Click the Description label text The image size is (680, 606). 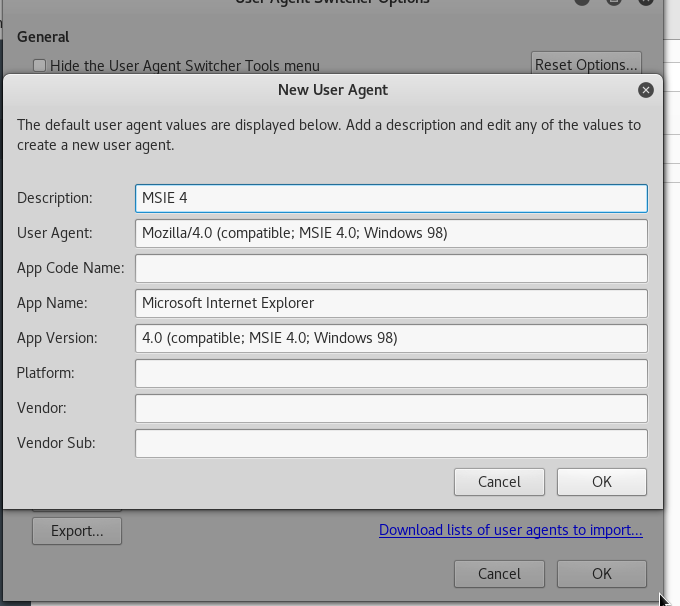point(55,198)
